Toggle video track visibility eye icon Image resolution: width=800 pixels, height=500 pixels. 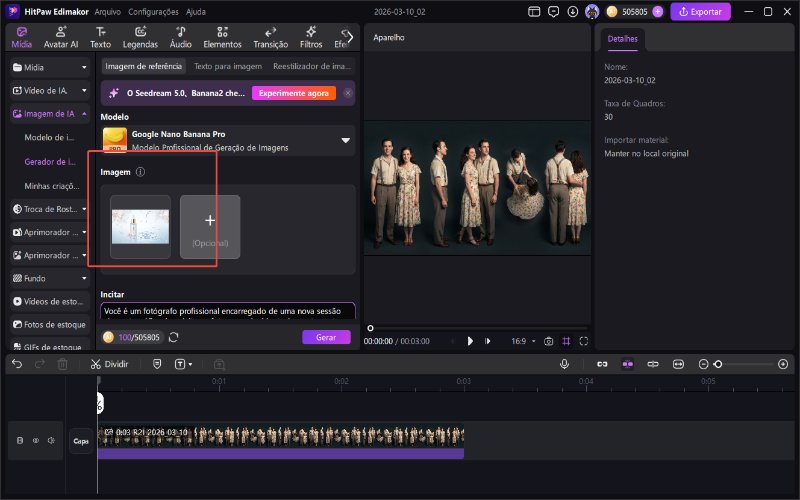pos(35,440)
